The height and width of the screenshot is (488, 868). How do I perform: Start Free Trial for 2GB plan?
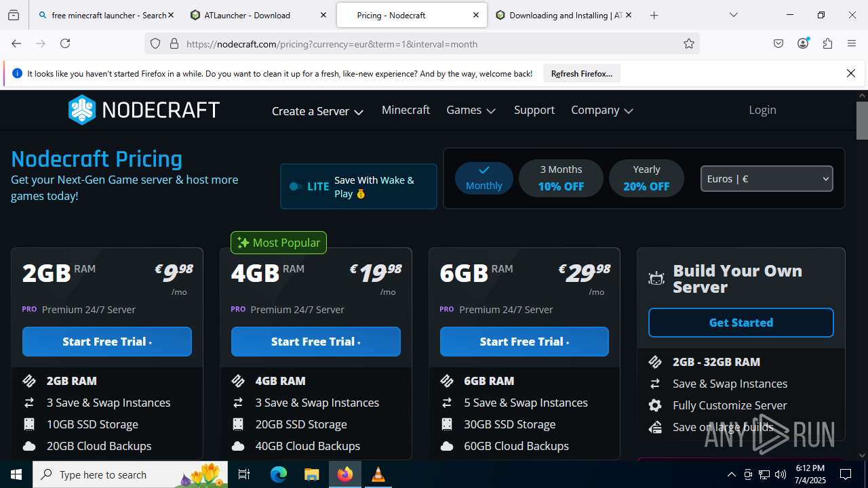107,342
